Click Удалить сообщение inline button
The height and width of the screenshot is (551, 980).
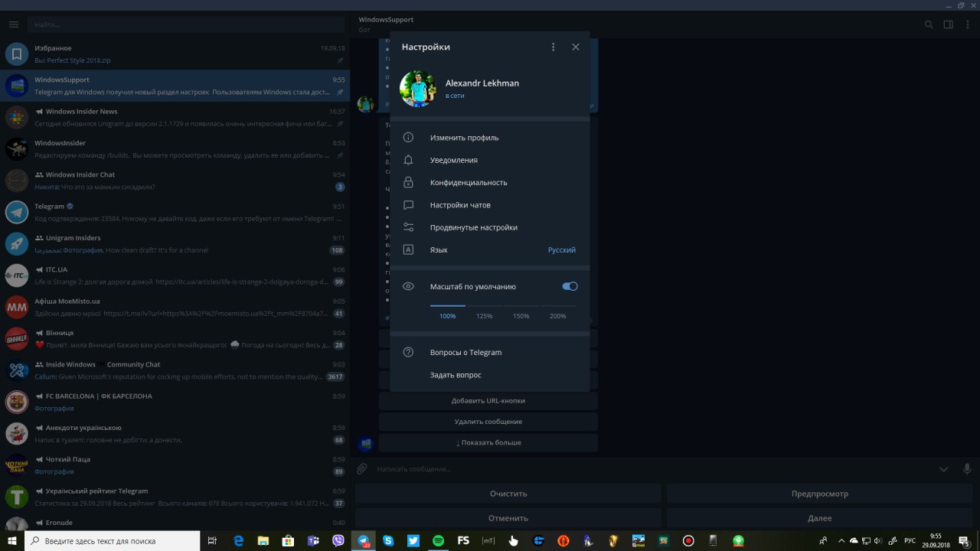(x=488, y=422)
